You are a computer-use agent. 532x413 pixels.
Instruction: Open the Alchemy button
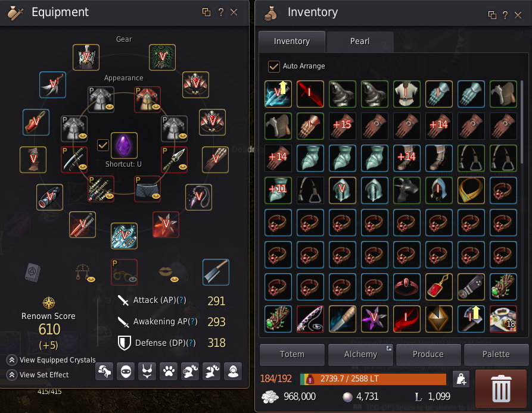360,355
